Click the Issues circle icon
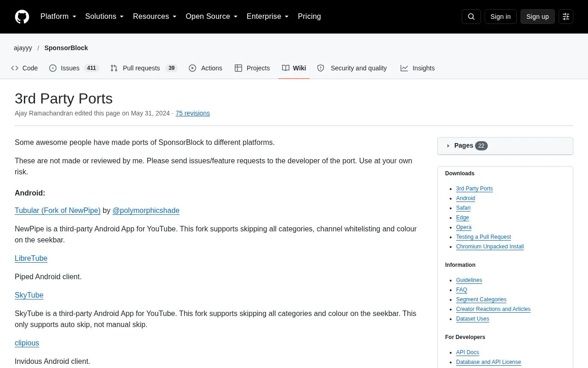This screenshot has width=588, height=368. click(53, 68)
